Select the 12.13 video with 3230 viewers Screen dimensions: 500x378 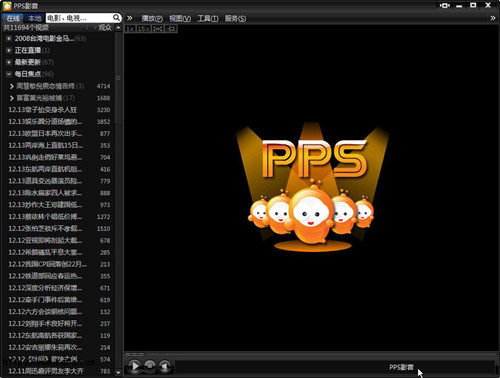pyautogui.click(x=59, y=110)
